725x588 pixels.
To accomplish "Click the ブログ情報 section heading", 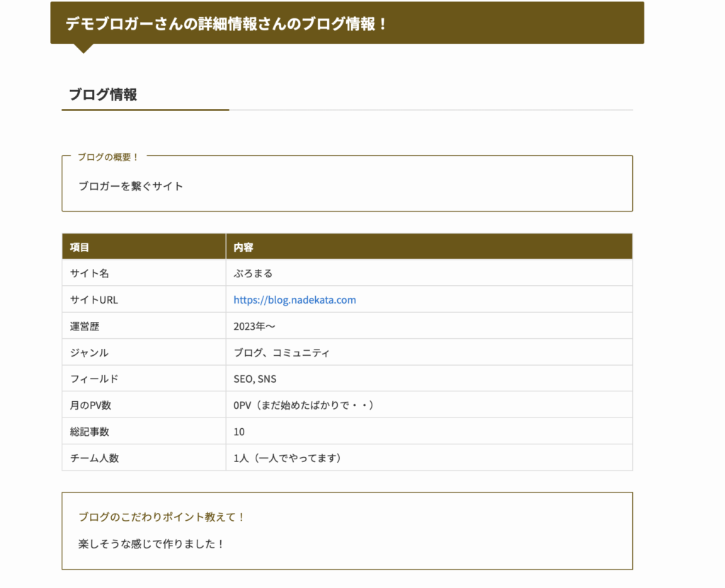I will (x=103, y=95).
